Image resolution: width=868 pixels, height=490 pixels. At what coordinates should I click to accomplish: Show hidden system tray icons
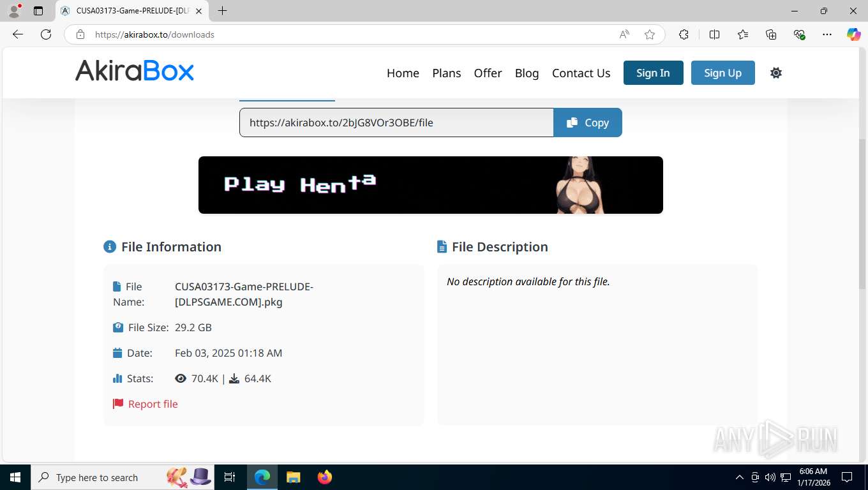[740, 477]
